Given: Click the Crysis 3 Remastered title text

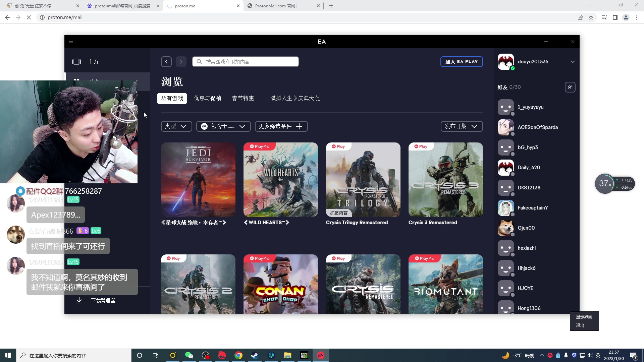Looking at the screenshot, I should (433, 223).
